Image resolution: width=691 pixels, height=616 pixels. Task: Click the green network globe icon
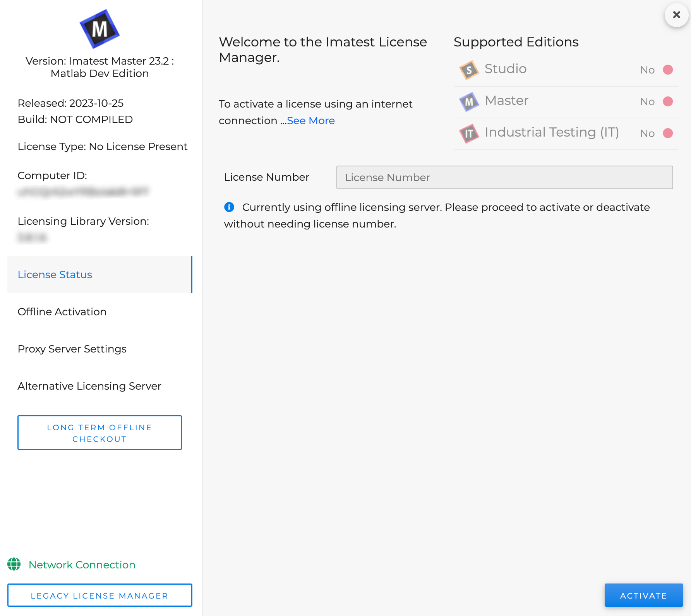click(x=14, y=564)
